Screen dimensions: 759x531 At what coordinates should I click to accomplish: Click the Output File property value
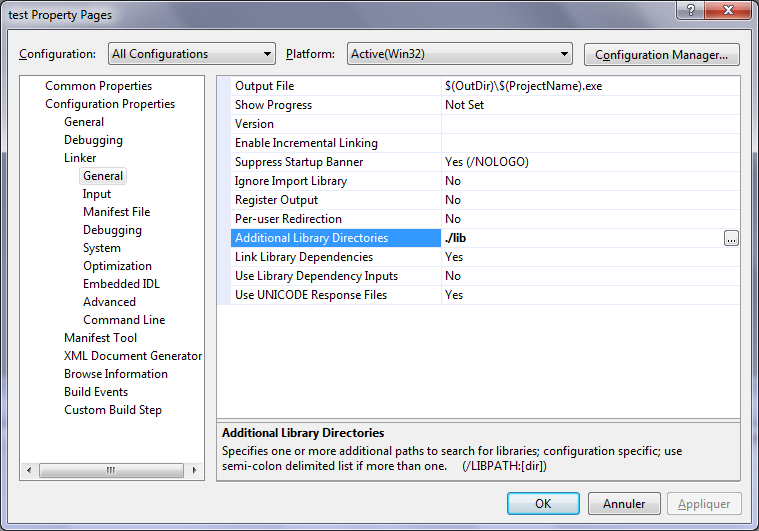[590, 86]
